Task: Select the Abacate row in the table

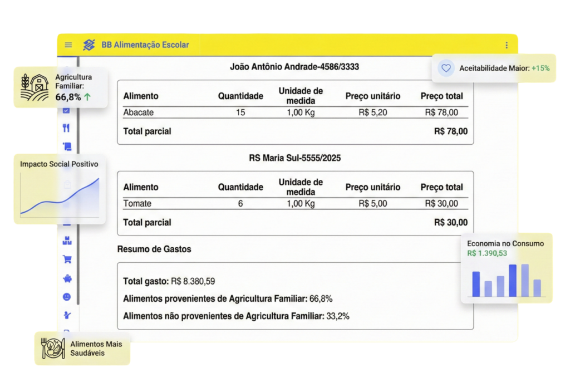Action: coord(295,112)
